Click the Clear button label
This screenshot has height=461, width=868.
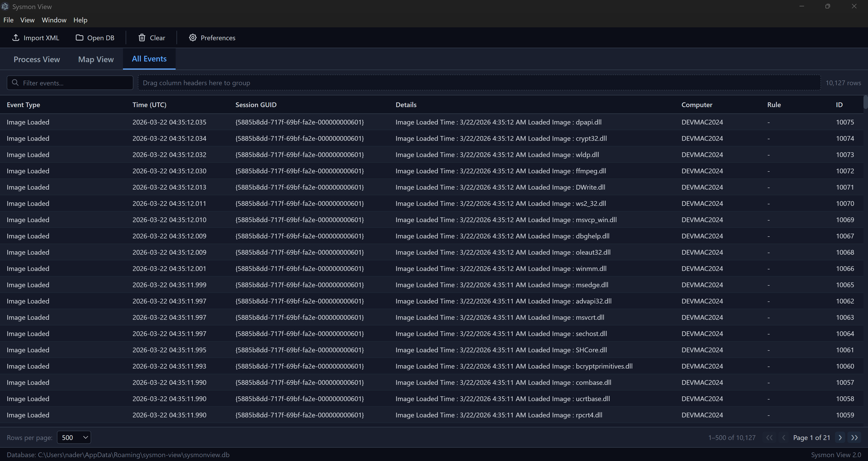pos(157,38)
